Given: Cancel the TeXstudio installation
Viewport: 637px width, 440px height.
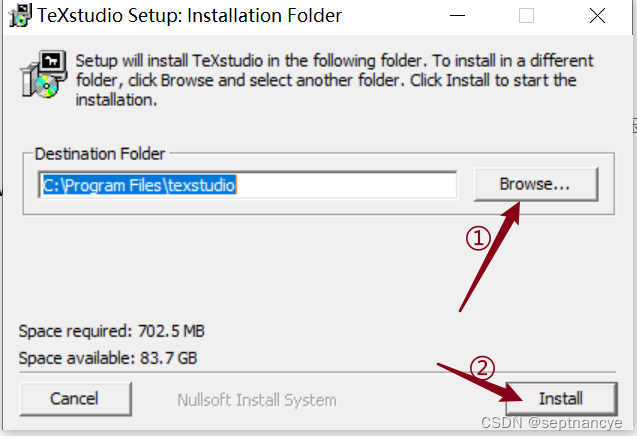Looking at the screenshot, I should coord(75,399).
